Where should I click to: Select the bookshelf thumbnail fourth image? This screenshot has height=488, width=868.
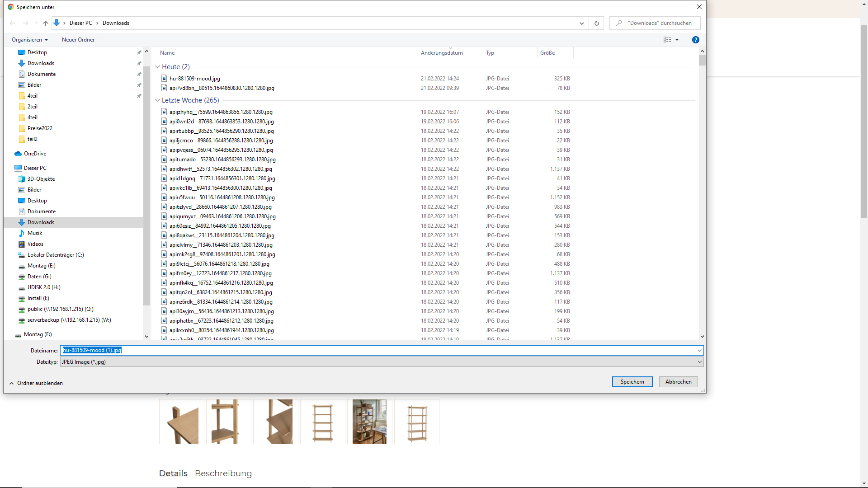[322, 421]
